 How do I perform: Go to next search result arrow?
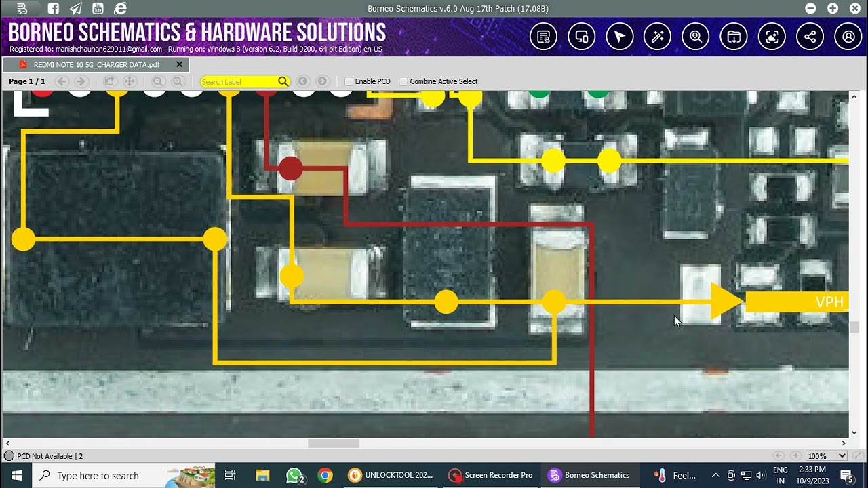(323, 81)
